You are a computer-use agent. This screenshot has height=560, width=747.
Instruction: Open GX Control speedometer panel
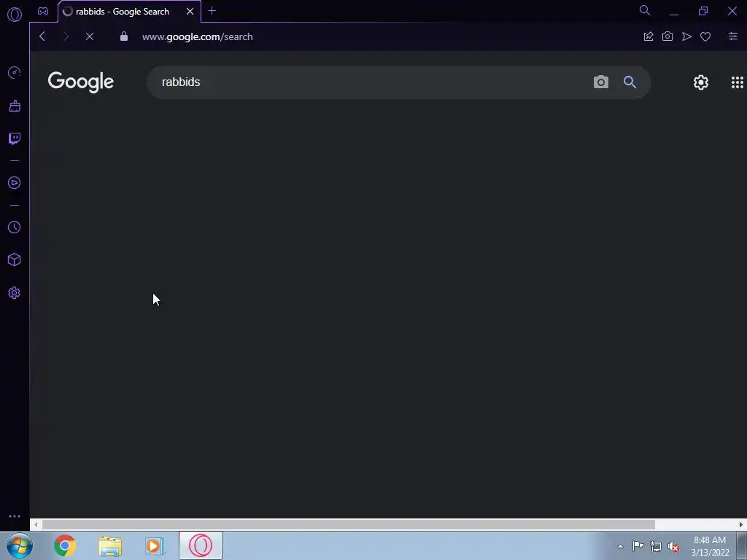click(15, 72)
